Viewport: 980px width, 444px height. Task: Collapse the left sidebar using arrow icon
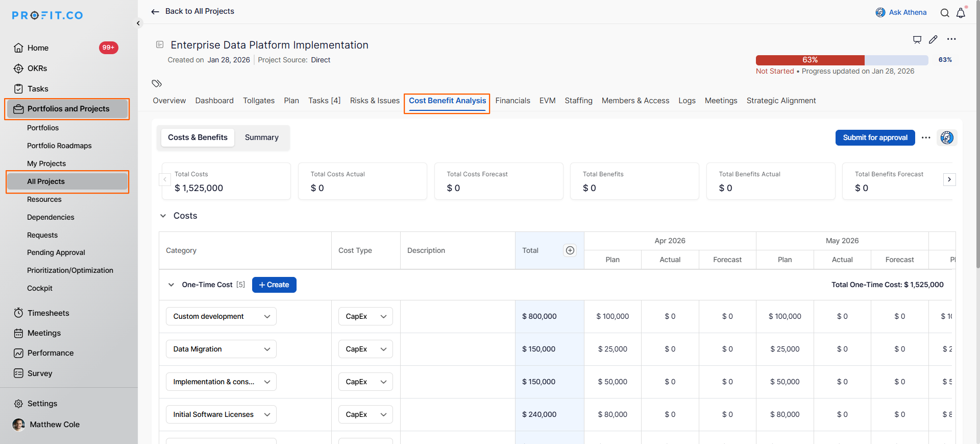(x=138, y=23)
